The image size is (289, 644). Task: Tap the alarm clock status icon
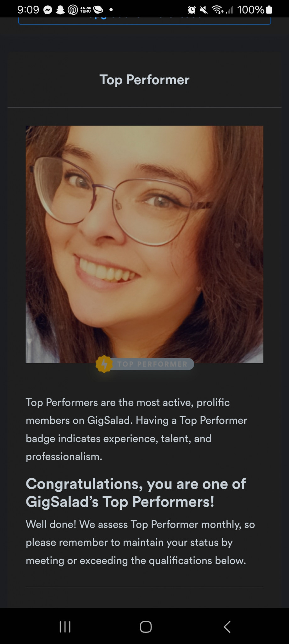[192, 10]
